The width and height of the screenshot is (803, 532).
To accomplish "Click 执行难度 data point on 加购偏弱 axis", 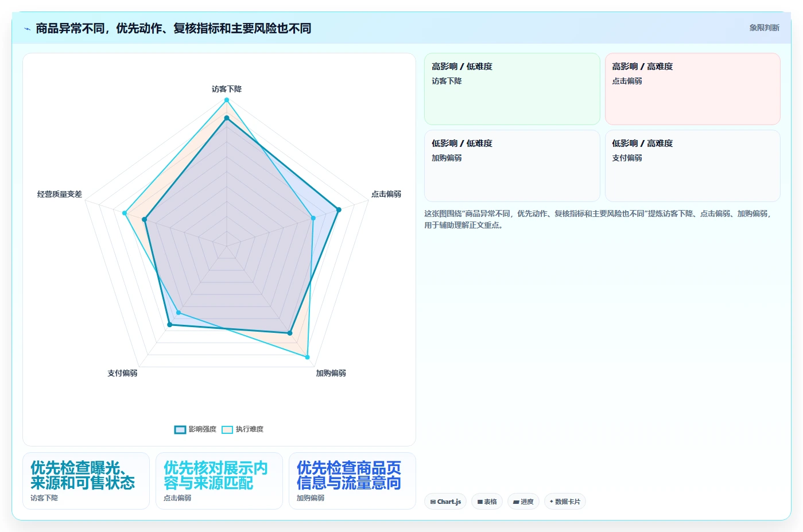I will pos(308,357).
